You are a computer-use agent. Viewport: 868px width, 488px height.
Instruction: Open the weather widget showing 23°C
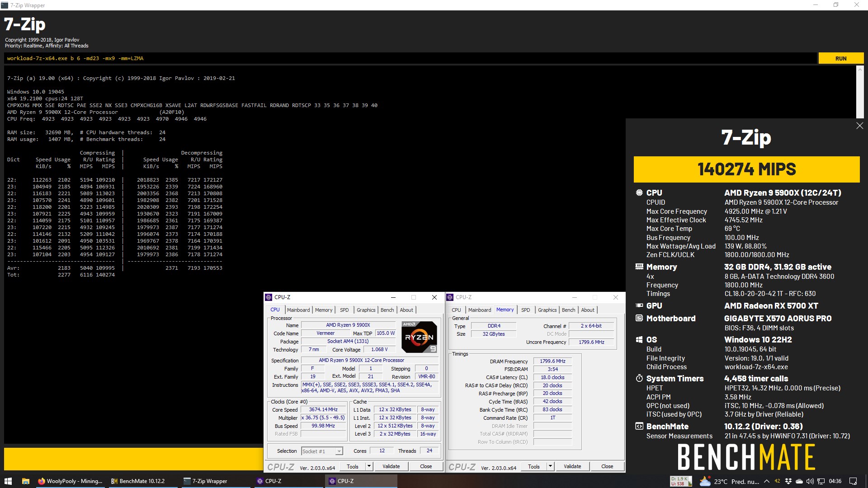729,481
